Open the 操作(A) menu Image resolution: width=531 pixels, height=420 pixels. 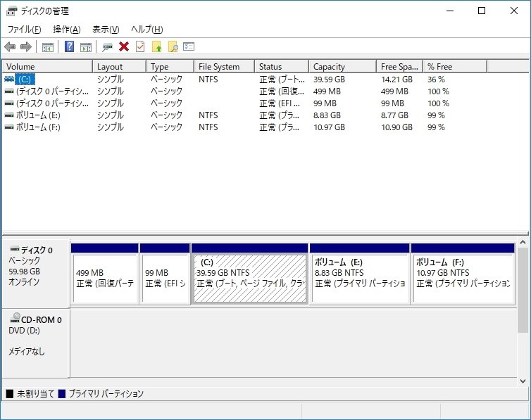click(x=67, y=30)
